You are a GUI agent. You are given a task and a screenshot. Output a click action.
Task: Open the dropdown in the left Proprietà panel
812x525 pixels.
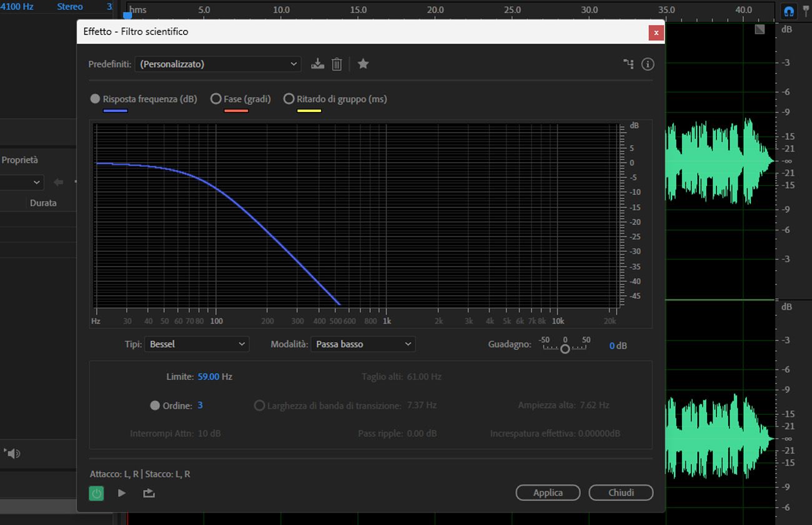pyautogui.click(x=22, y=182)
